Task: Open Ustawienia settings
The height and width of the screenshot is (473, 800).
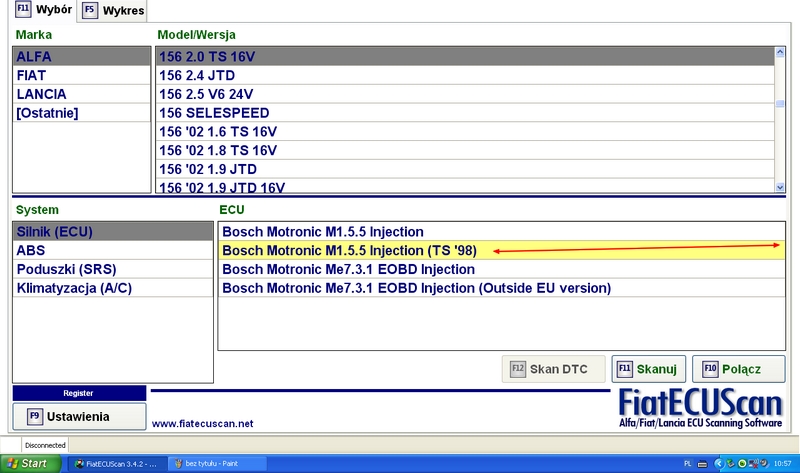Action: (x=79, y=416)
